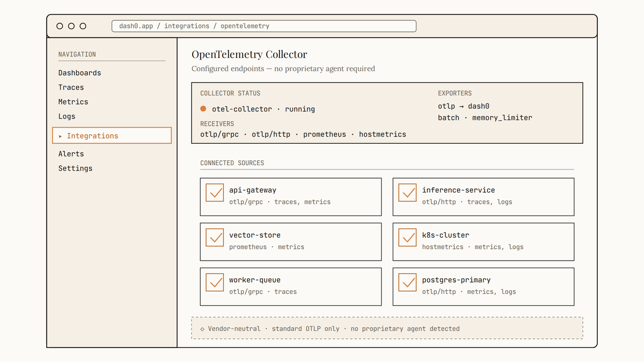Uncheck the inference-service source checkbox
The image size is (644, 362).
408,193
